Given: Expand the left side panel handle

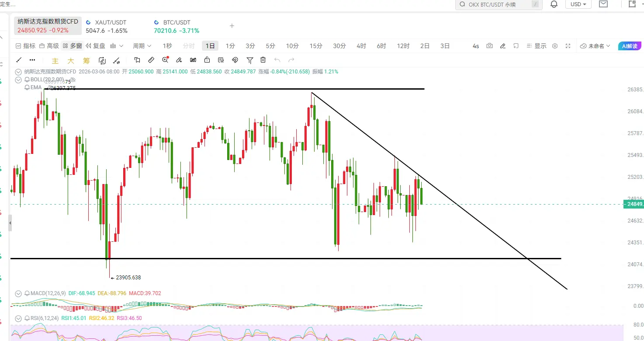Looking at the screenshot, I should (x=10, y=223).
